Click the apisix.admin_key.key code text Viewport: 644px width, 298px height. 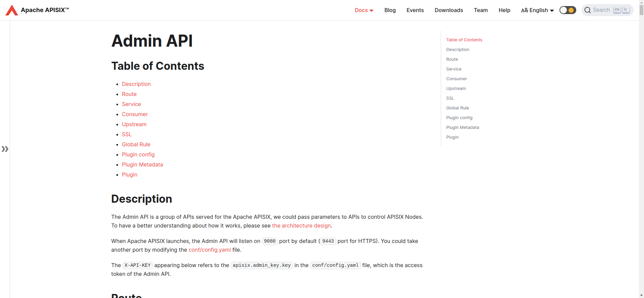262,265
